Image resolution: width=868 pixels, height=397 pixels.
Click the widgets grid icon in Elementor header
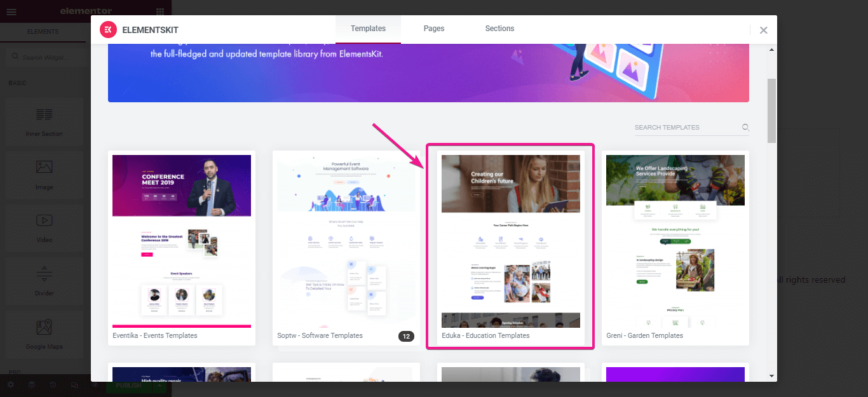tap(159, 11)
